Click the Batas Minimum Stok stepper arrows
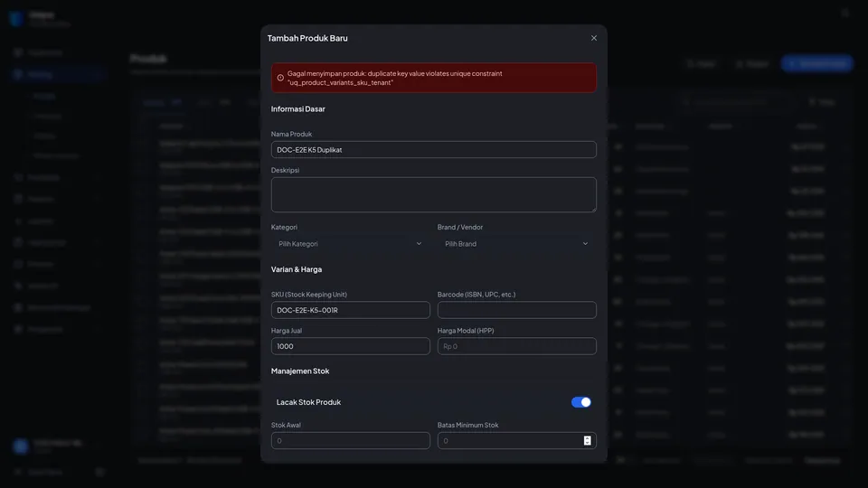 587,441
